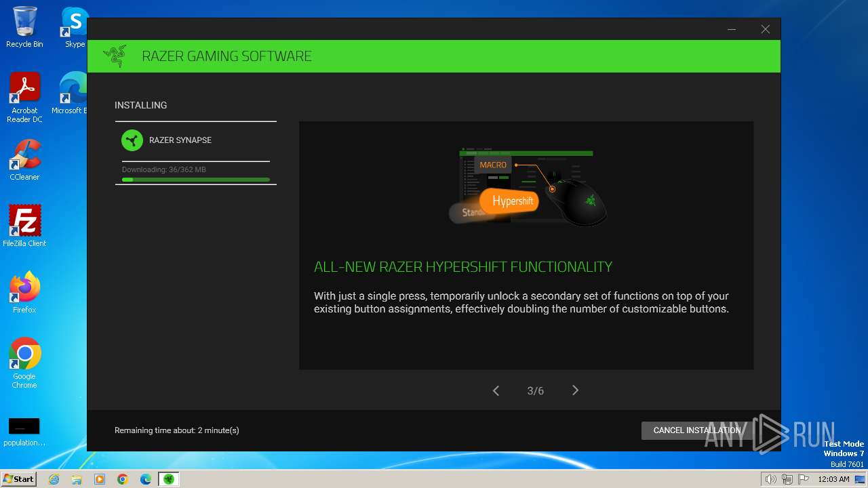Screen dimensions: 868x488
Task: Open CCleaner desktop shortcut
Action: (x=24, y=160)
